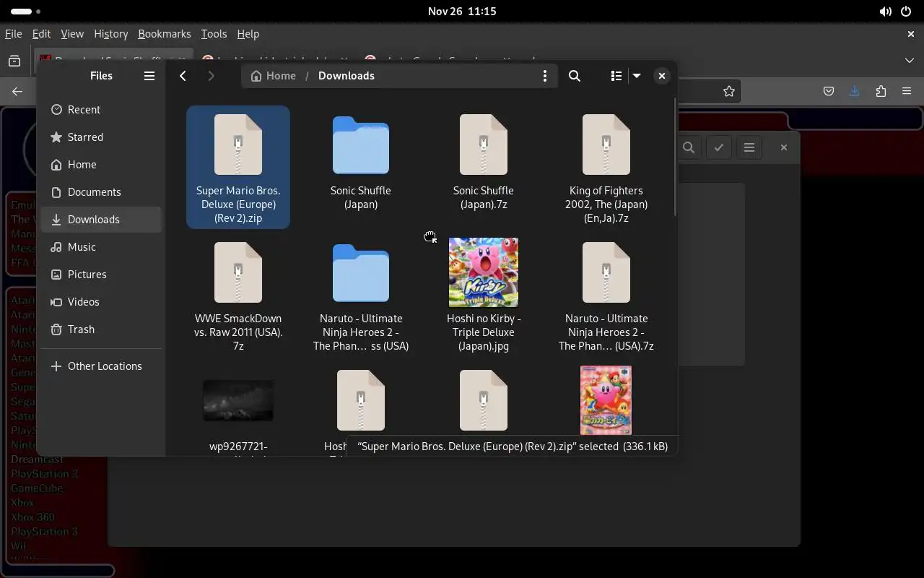The height and width of the screenshot is (578, 924).
Task: Open Videos from the sidebar
Action: 101,302
